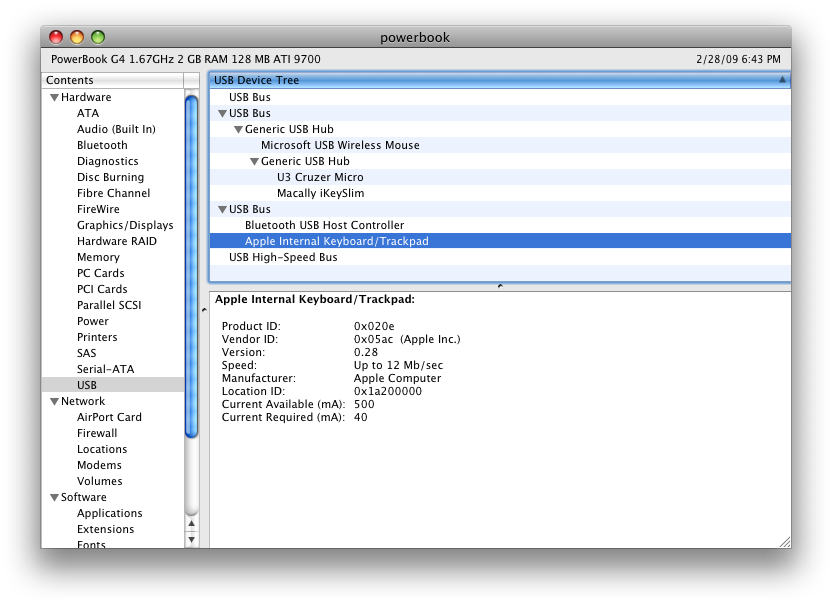The width and height of the screenshot is (832, 604).
Task: Collapse the Generic USB Hub above the Microsoft mouse
Action: (x=238, y=130)
